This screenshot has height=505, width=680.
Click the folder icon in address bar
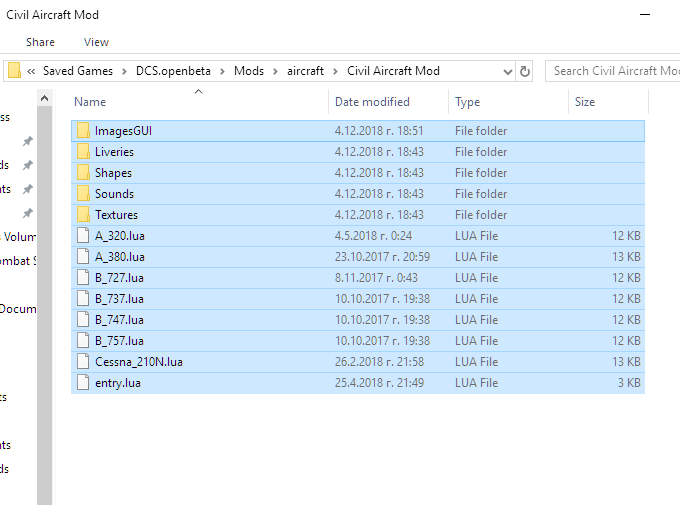point(14,70)
